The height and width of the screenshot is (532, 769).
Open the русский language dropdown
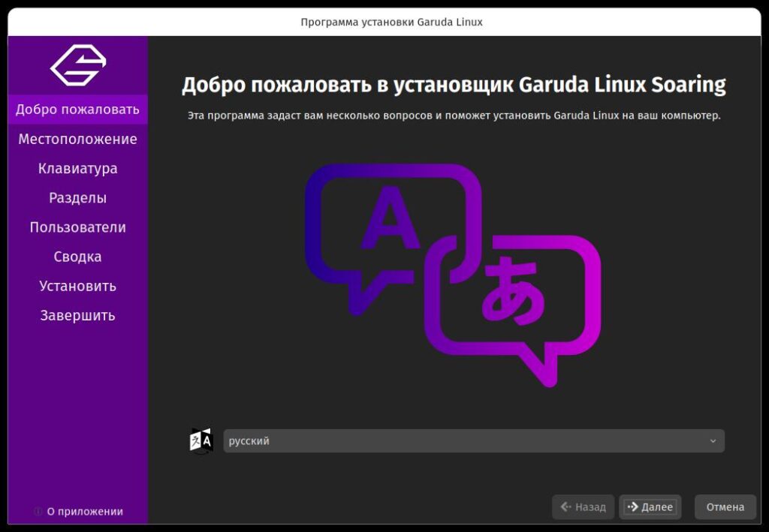pos(474,441)
